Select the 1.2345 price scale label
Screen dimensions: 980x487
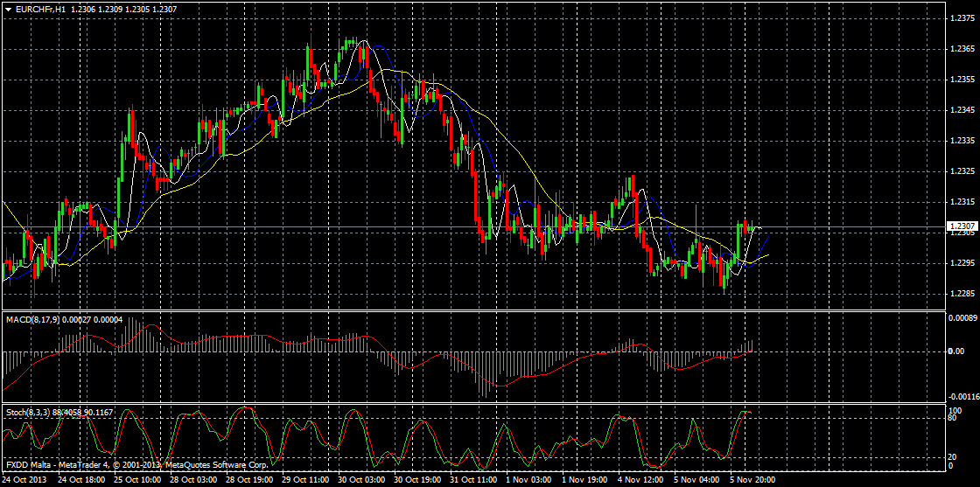point(961,110)
